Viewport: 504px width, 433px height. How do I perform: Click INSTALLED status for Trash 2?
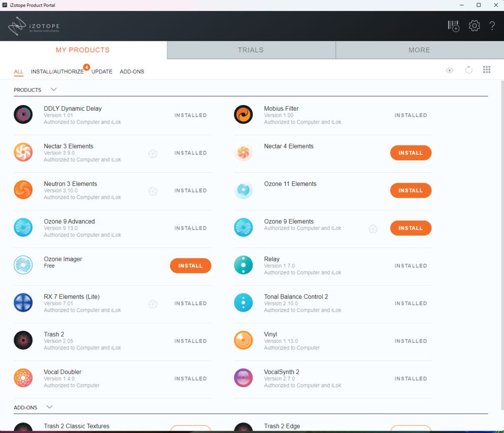click(x=190, y=341)
